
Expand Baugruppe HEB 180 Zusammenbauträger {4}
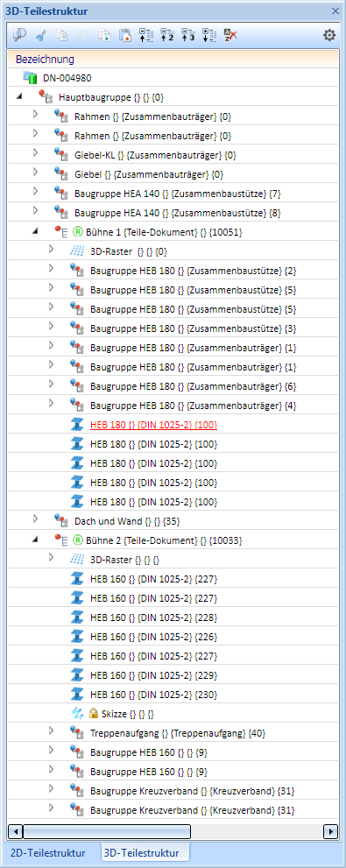pos(52,403)
